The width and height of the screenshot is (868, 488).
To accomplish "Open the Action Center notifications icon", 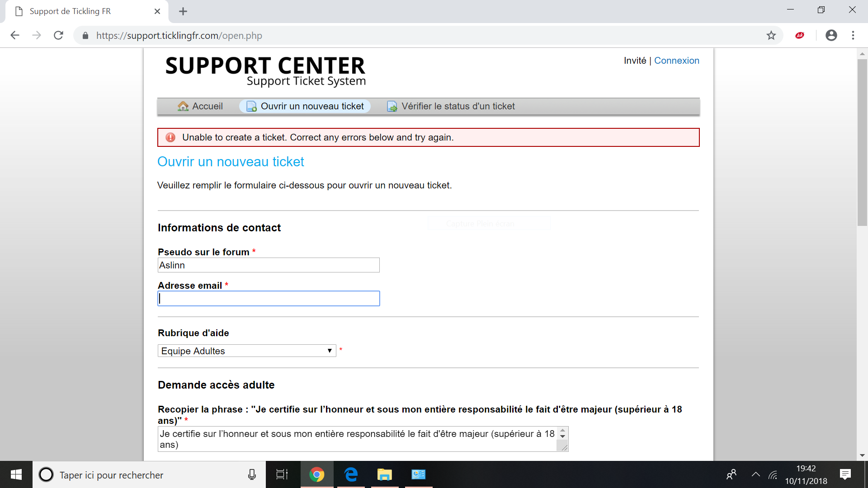I will point(845,474).
